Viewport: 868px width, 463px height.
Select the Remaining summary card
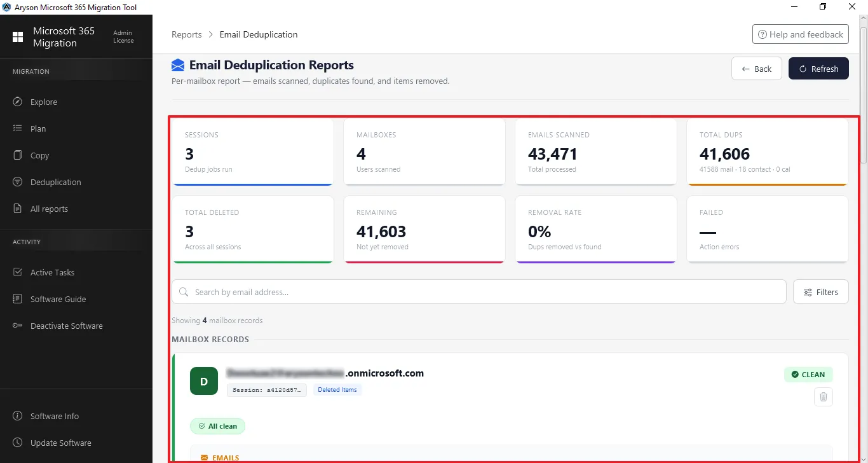click(424, 230)
